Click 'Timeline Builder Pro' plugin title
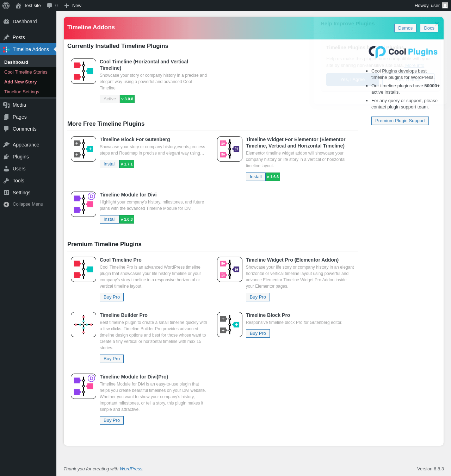451x476 pixels. (124, 315)
